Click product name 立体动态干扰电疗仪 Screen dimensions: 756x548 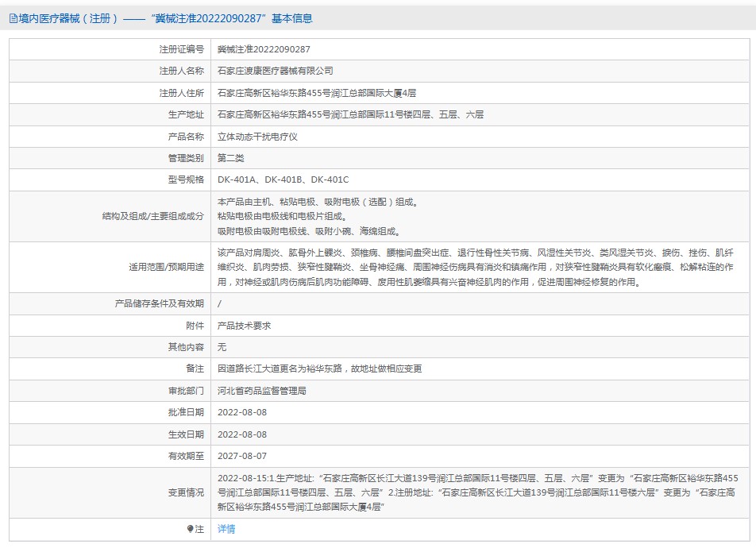click(256, 137)
